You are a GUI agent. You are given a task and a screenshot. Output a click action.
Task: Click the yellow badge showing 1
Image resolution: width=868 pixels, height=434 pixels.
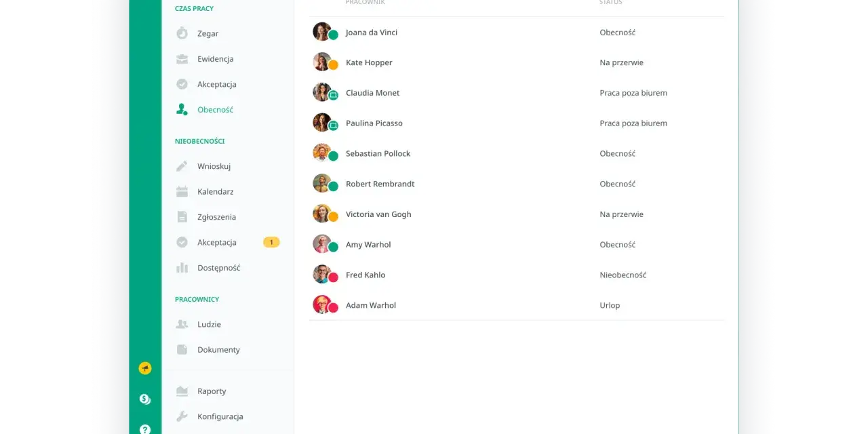(271, 242)
